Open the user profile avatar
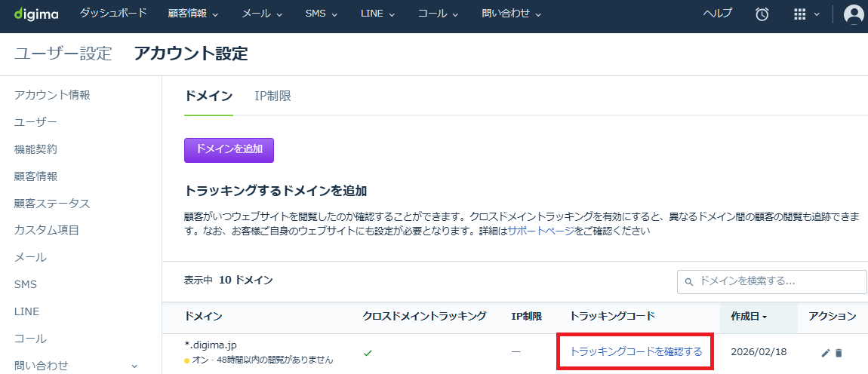 pos(854,14)
